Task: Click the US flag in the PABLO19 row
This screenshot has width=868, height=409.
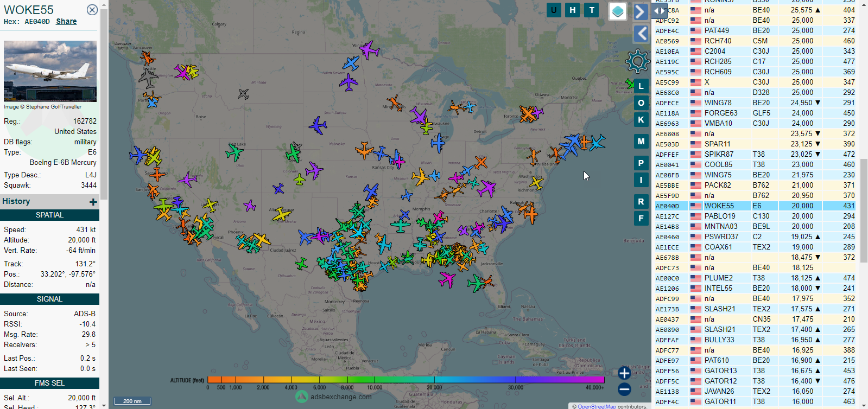Action: click(x=695, y=216)
